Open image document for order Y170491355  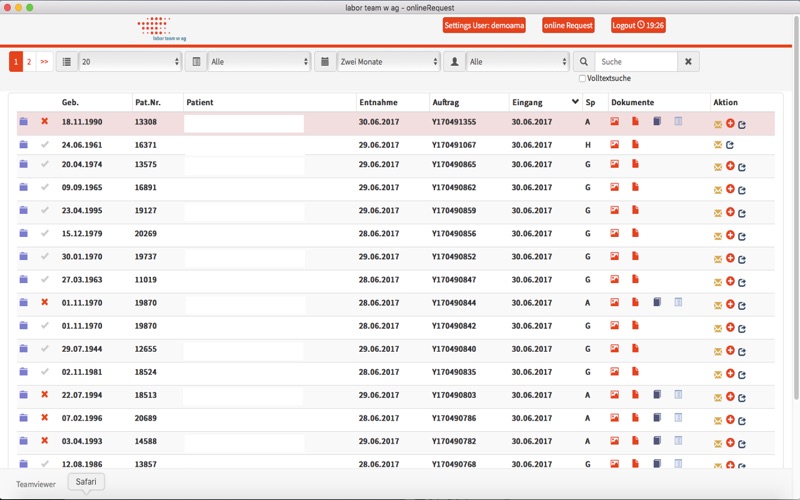click(614, 121)
